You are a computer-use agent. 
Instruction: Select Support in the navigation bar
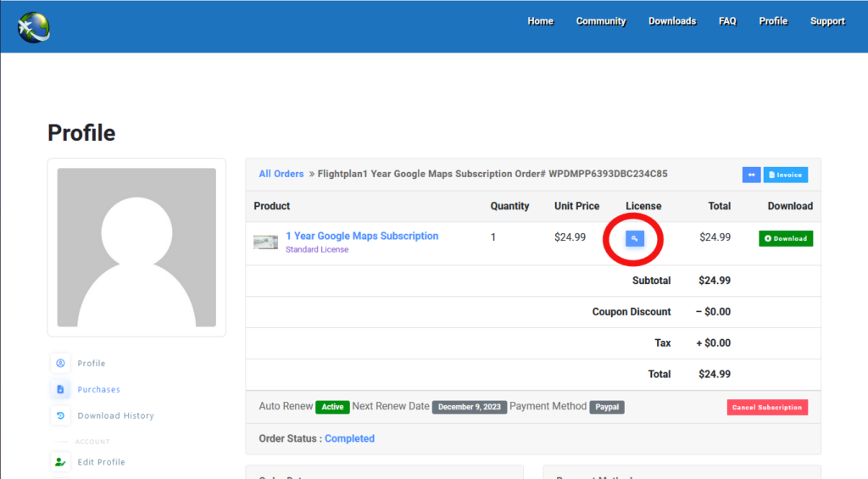[827, 21]
